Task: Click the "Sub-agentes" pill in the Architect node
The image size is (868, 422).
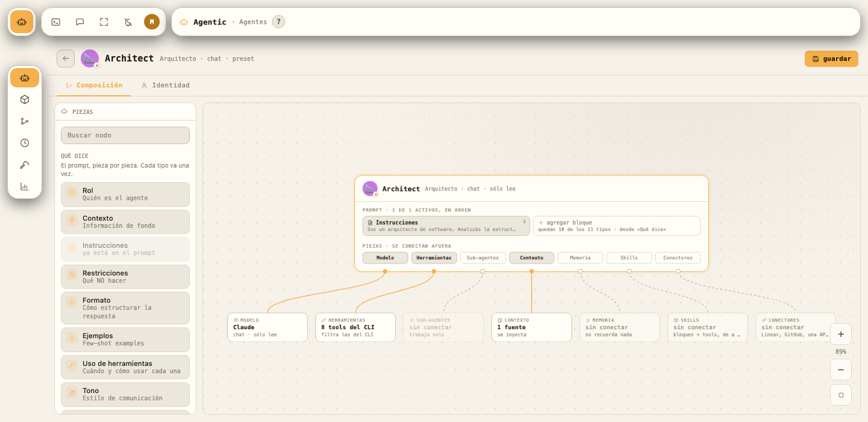Action: [x=483, y=258]
